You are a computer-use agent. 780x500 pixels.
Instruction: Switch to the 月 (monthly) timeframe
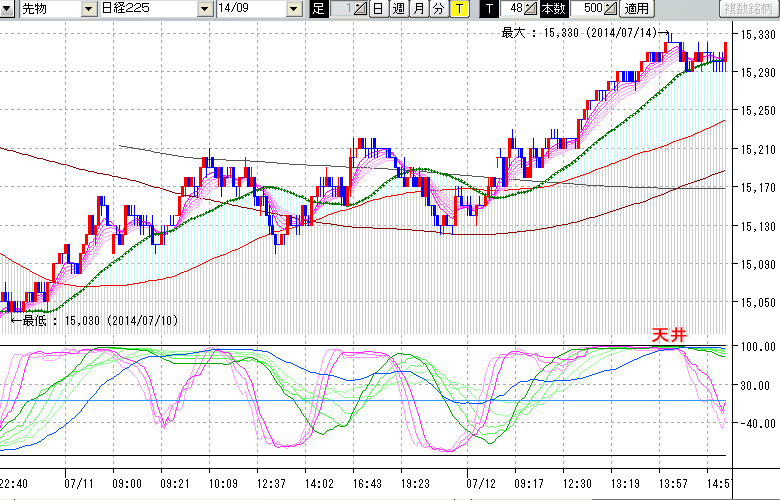click(418, 9)
